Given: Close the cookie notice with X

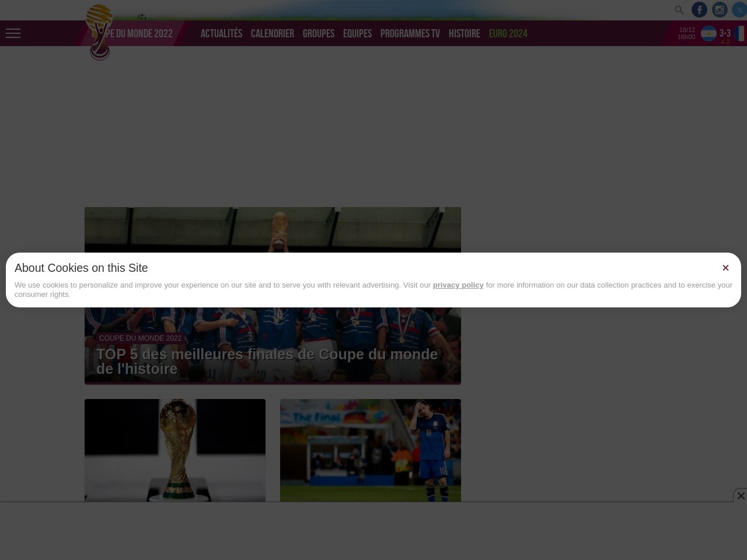Looking at the screenshot, I should (725, 268).
